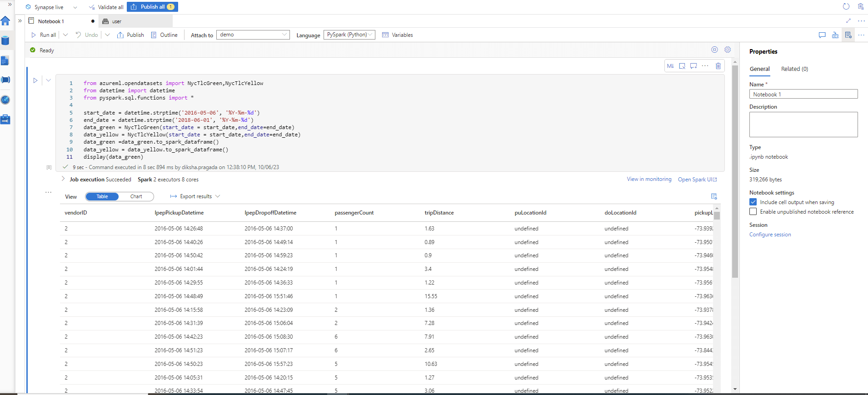Enable unpublished notebook reference checkbox
Image resolution: width=868 pixels, height=395 pixels.
coord(753,212)
